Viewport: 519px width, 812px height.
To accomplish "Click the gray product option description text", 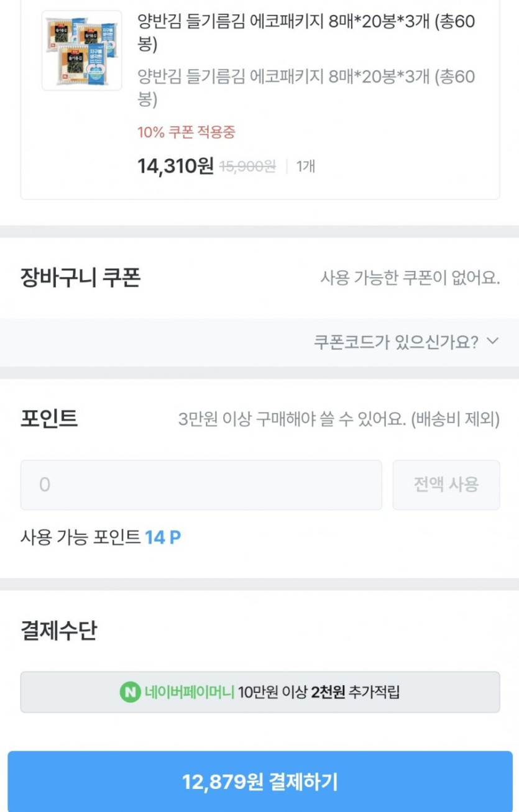I will (x=306, y=88).
